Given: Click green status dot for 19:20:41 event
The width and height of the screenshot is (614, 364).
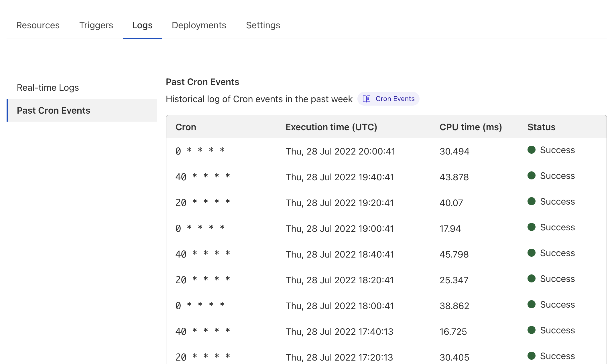Looking at the screenshot, I should point(532,201).
